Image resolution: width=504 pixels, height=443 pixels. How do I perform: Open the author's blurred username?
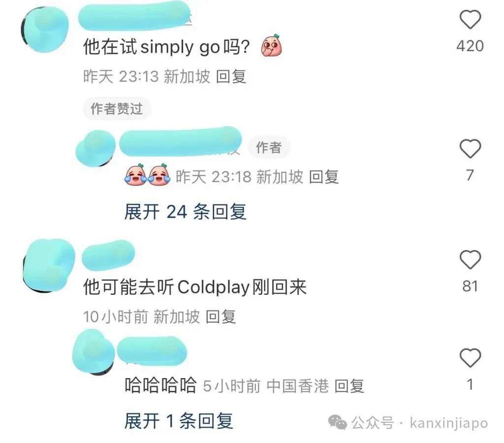[x=180, y=141]
